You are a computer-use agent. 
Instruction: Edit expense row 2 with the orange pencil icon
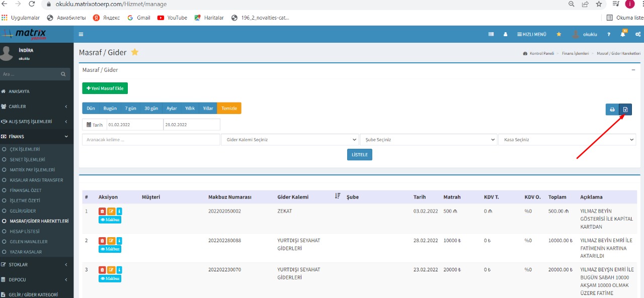111,241
